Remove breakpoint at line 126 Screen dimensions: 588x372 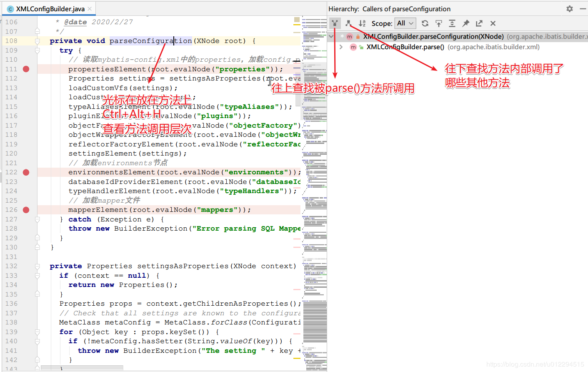pyautogui.click(x=26, y=210)
